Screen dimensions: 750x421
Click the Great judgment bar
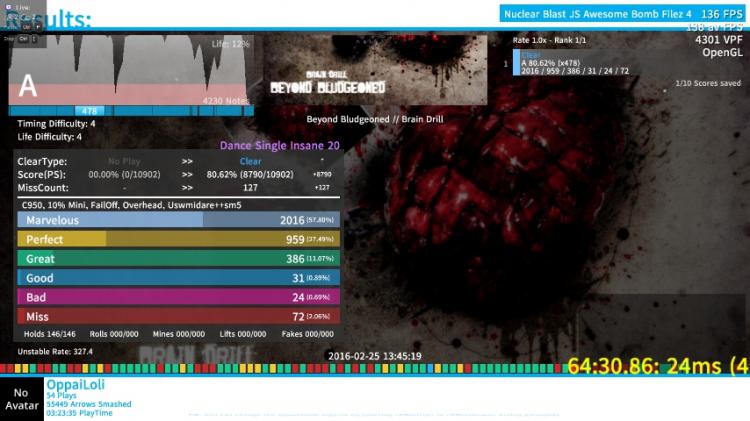(x=178, y=259)
